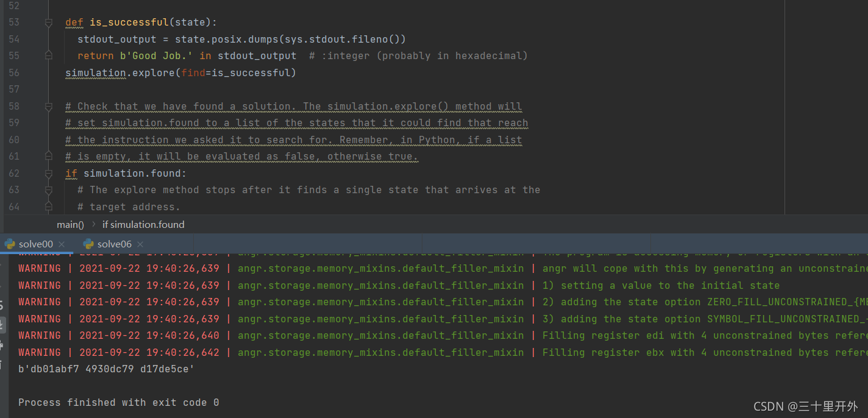Click the Python icon on solve06 tab

click(x=89, y=244)
